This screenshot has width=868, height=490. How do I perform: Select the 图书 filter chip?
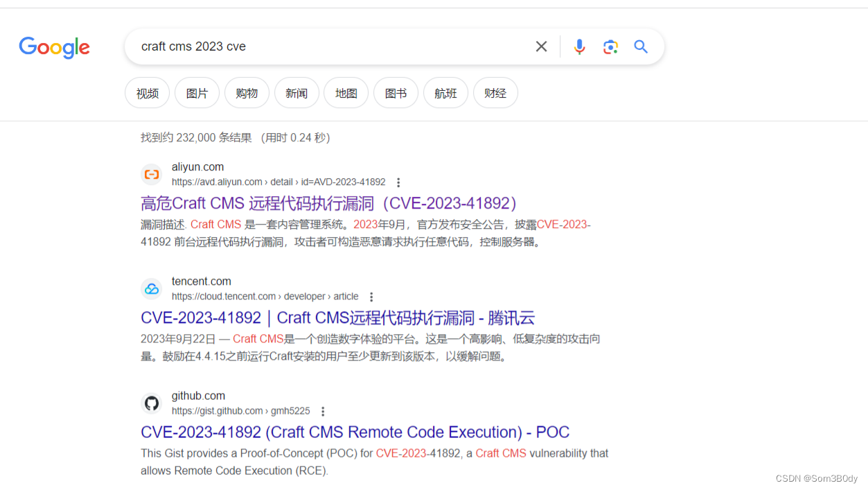pyautogui.click(x=396, y=93)
